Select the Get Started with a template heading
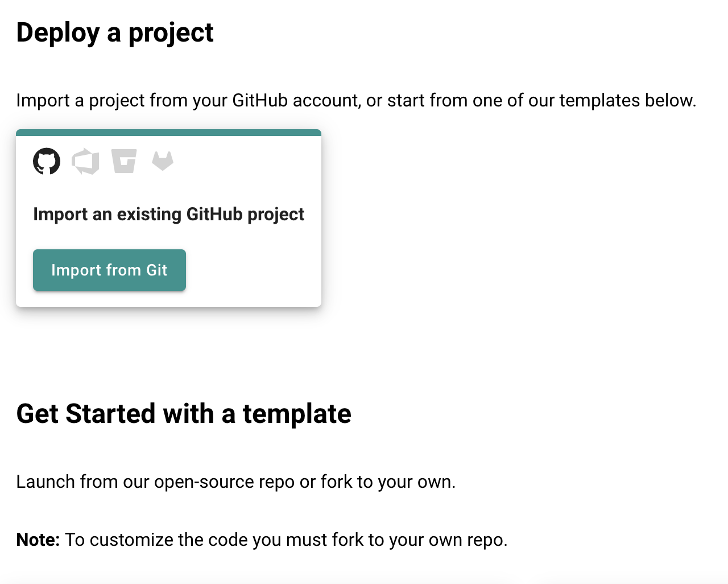Image resolution: width=728 pixels, height=584 pixels. (x=184, y=414)
